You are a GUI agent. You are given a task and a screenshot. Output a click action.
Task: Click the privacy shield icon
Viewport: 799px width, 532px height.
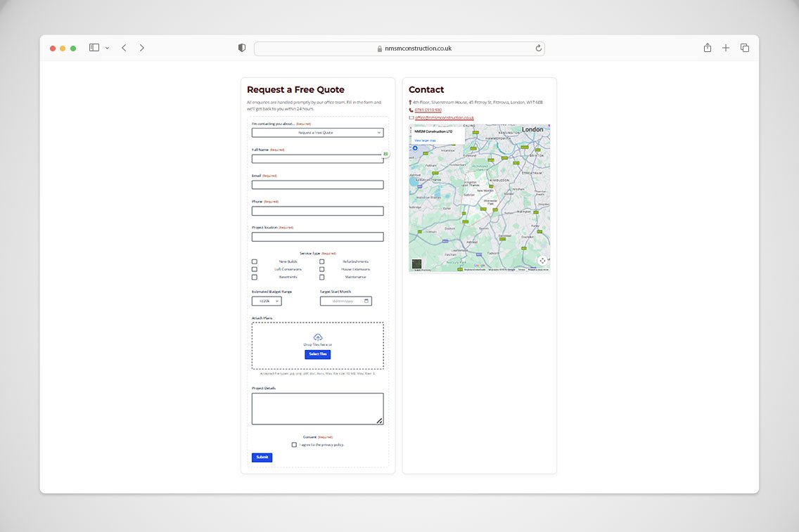point(242,48)
